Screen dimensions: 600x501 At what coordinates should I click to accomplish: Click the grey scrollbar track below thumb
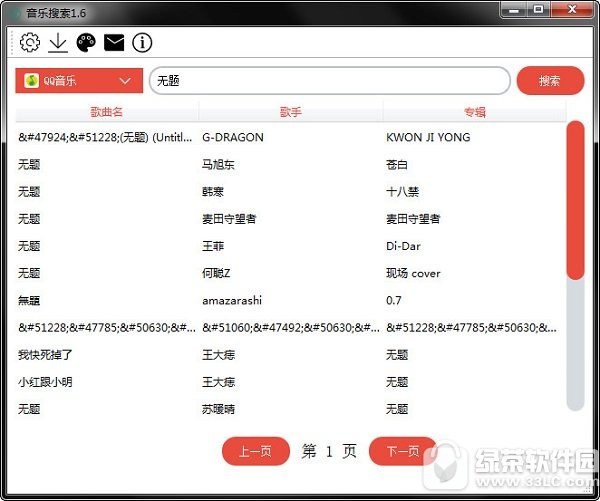pyautogui.click(x=575, y=344)
